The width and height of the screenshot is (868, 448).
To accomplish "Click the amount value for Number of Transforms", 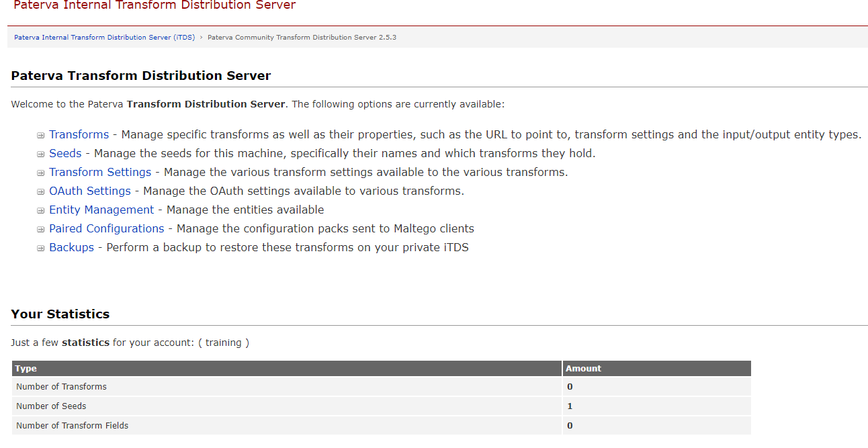I will point(570,387).
